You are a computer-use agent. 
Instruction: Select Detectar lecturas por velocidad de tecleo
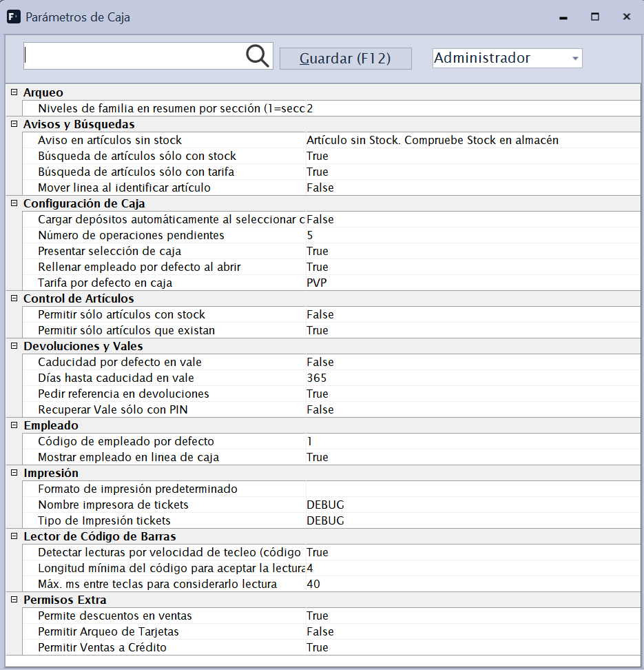coord(331,552)
